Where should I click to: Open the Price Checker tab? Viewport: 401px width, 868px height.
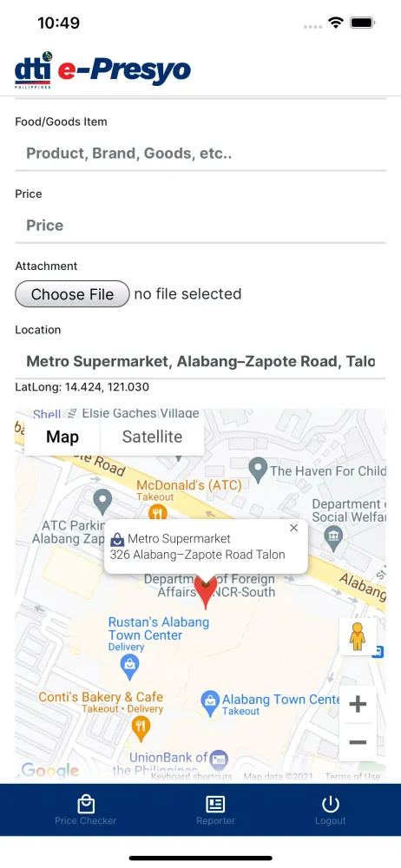[86, 810]
